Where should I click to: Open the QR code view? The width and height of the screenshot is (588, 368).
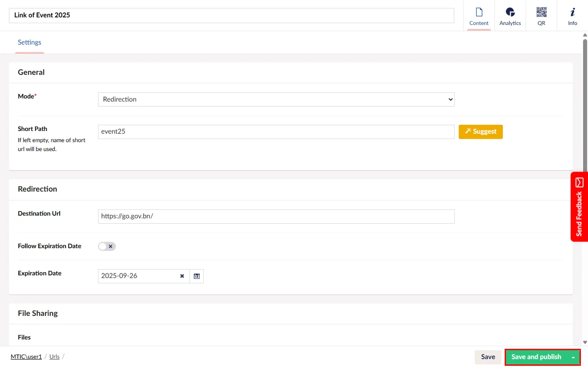point(541,16)
